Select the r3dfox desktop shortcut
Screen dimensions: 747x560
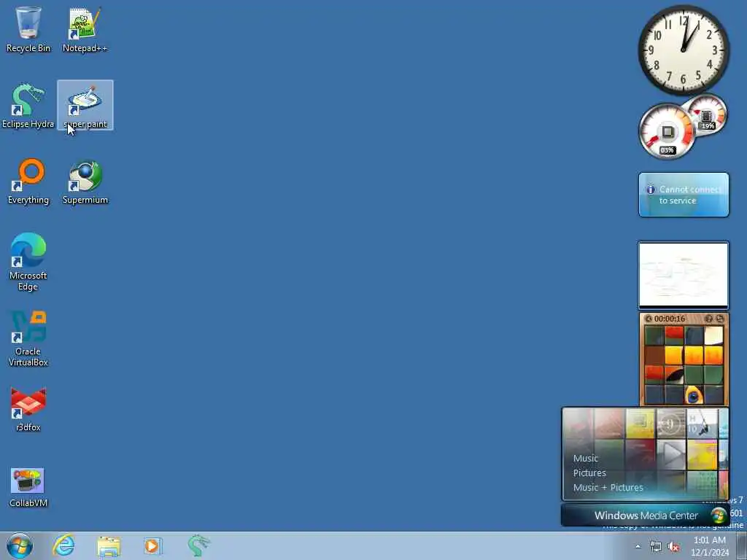[x=28, y=410]
